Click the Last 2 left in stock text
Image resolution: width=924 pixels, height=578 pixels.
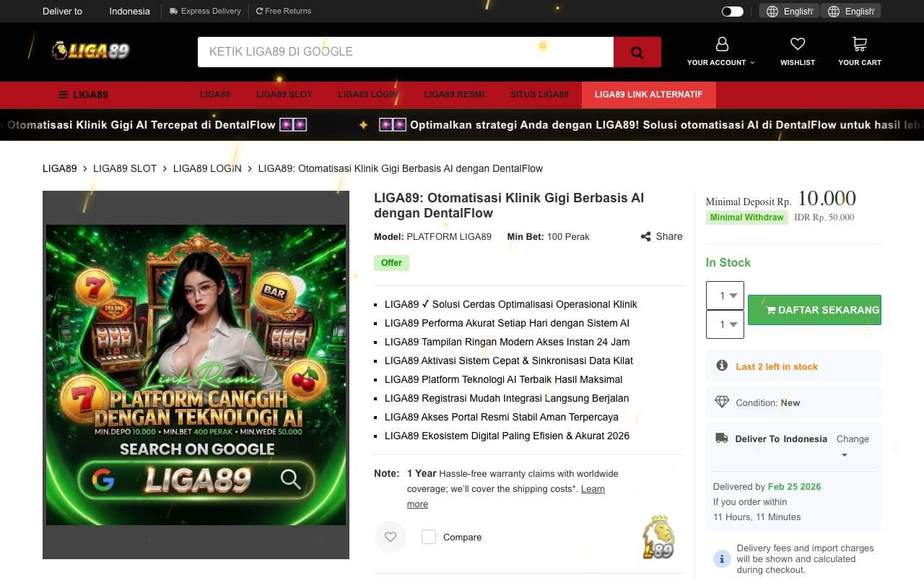pyautogui.click(x=777, y=366)
